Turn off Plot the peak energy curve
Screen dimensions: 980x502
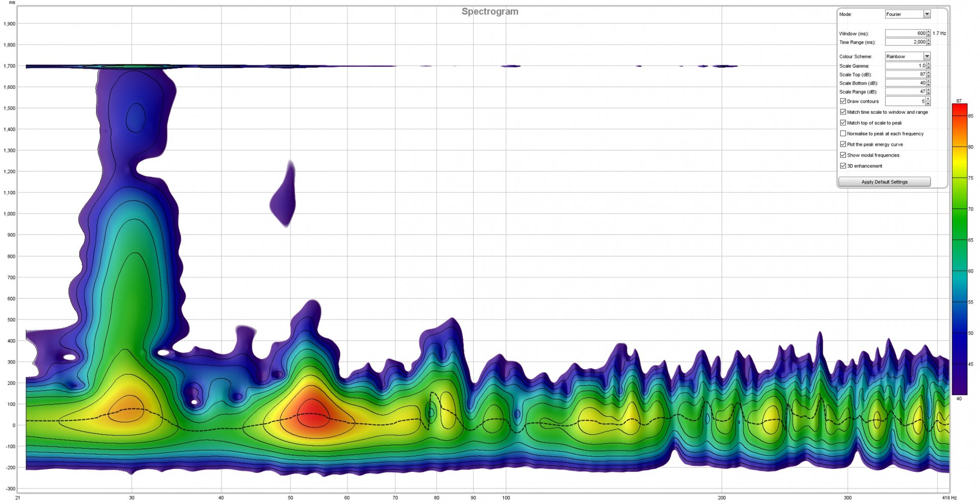[843, 144]
